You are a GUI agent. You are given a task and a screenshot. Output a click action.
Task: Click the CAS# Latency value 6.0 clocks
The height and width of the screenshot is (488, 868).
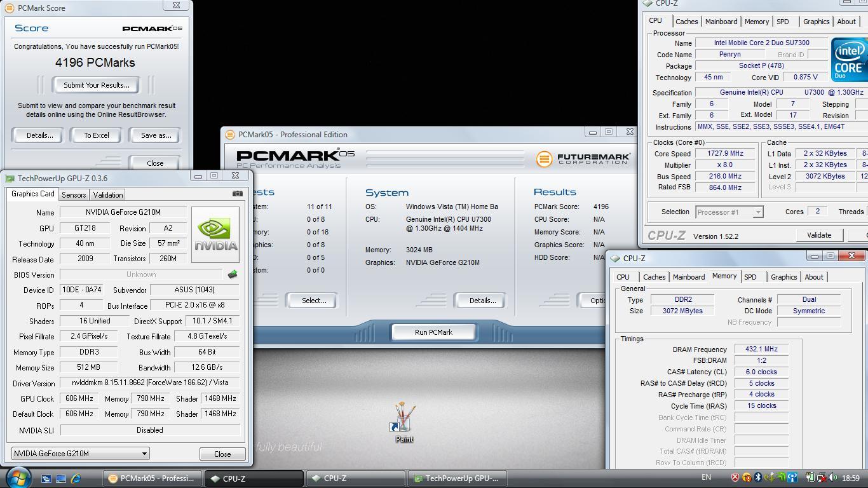coord(761,372)
